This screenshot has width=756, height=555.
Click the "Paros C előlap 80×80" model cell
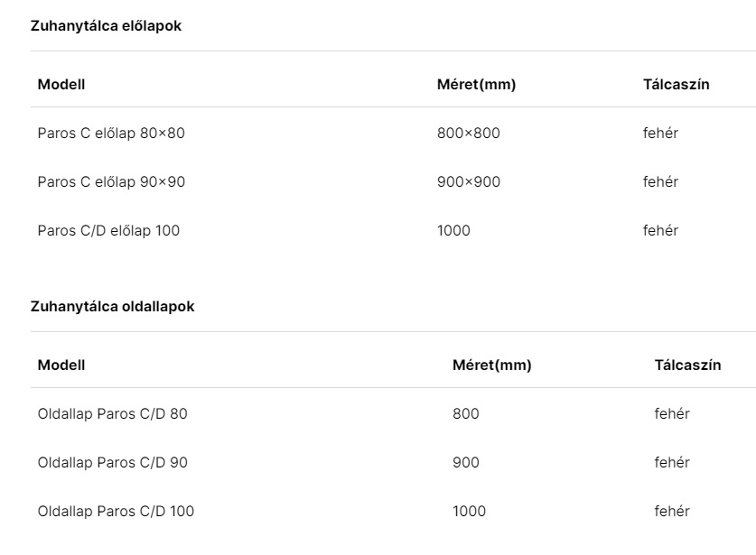coord(111,134)
